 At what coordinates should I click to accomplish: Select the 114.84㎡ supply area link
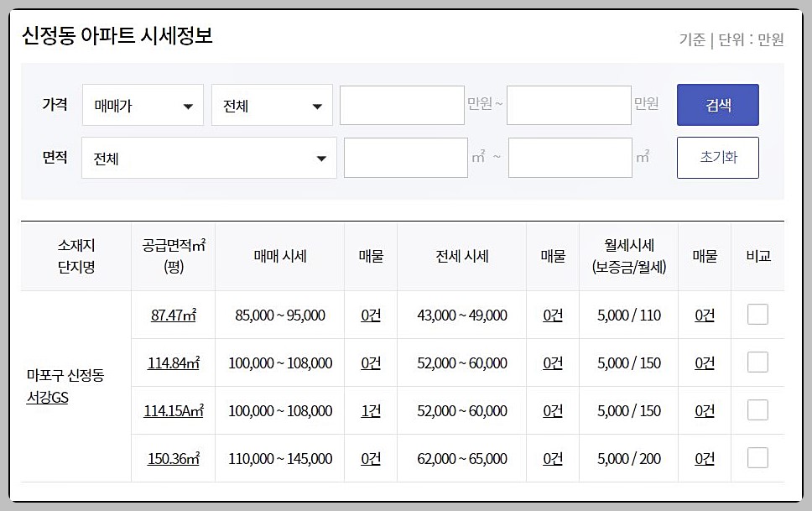point(171,362)
